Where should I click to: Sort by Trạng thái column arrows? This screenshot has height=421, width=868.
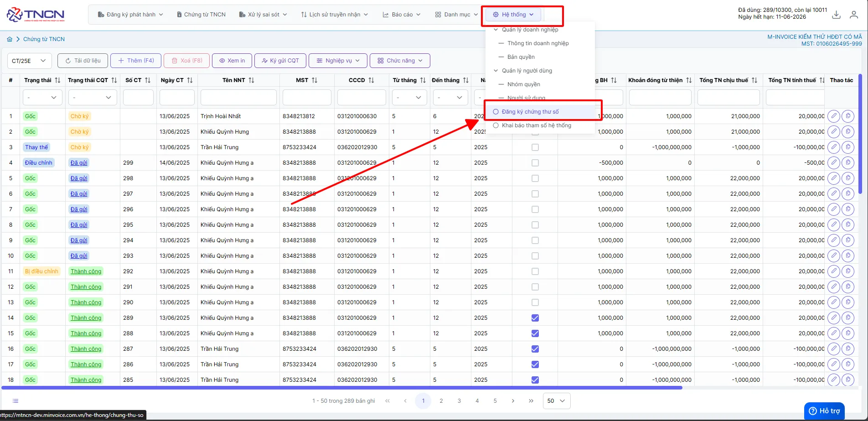(57, 80)
